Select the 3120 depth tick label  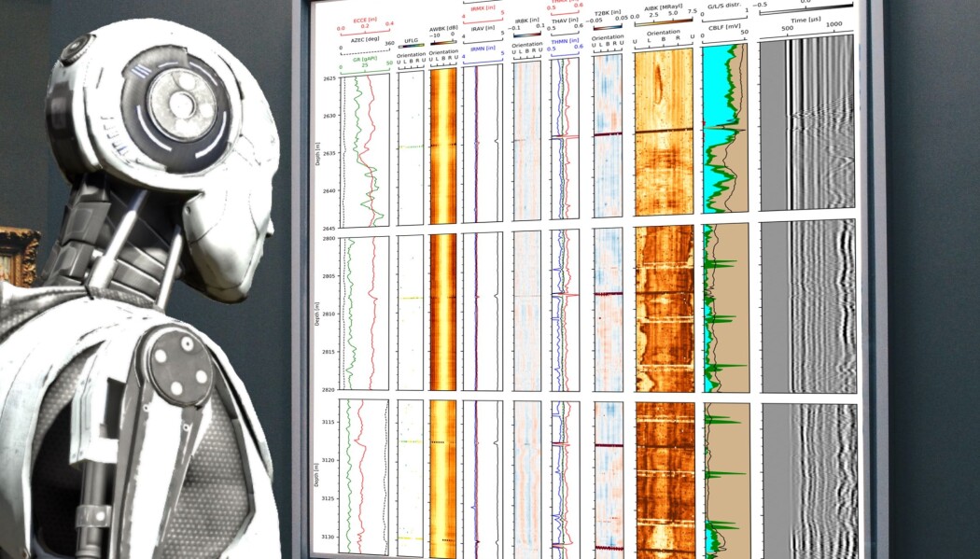click(329, 460)
